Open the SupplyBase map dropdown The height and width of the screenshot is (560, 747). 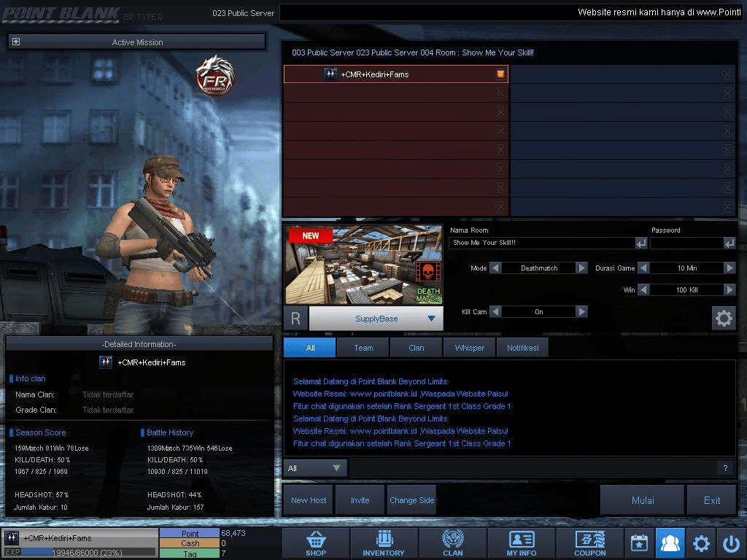[376, 319]
